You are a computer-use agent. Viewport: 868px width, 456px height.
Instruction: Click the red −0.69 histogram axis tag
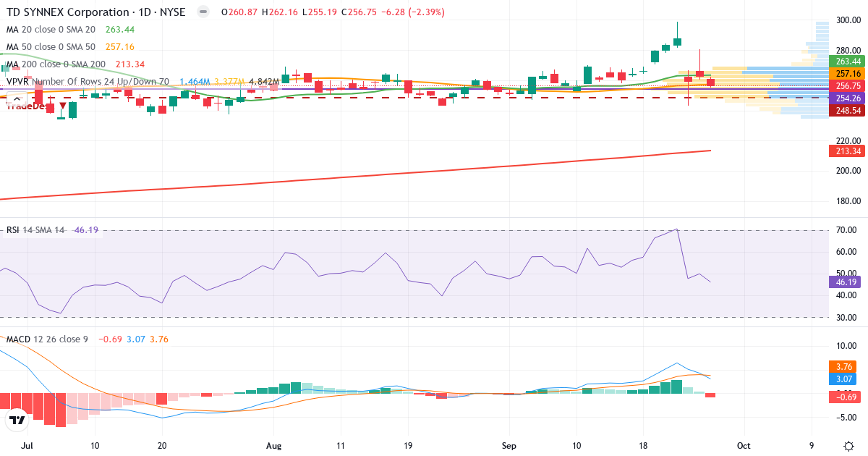pos(846,397)
